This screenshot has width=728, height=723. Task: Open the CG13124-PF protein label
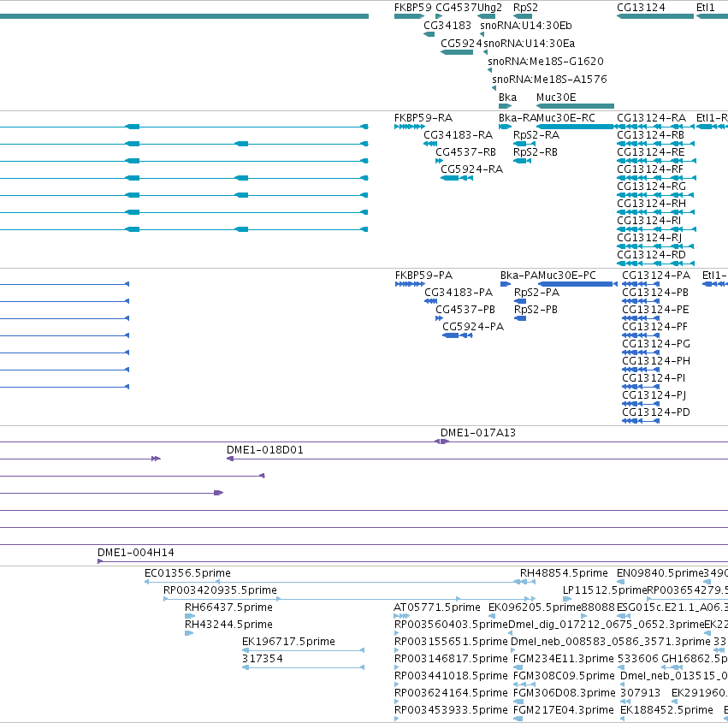(654, 327)
